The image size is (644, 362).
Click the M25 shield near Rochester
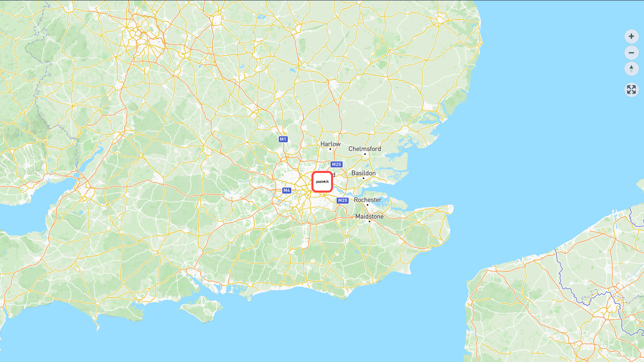coord(343,200)
